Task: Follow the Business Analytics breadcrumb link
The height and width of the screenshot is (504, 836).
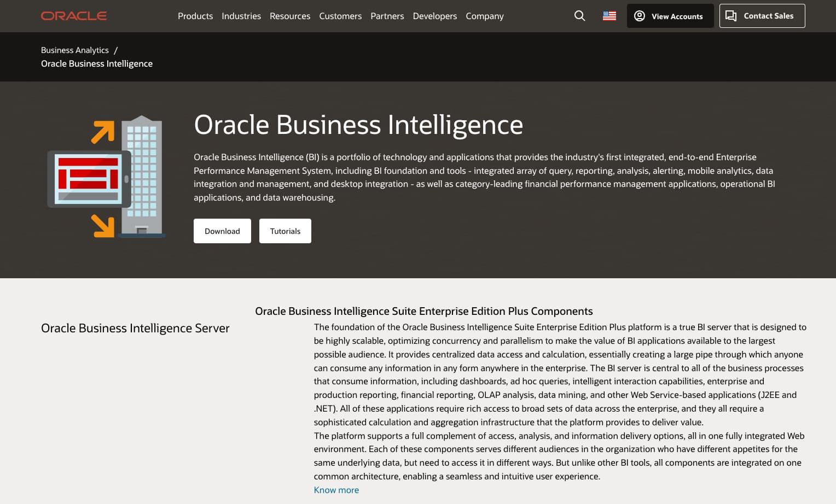Action: click(75, 50)
